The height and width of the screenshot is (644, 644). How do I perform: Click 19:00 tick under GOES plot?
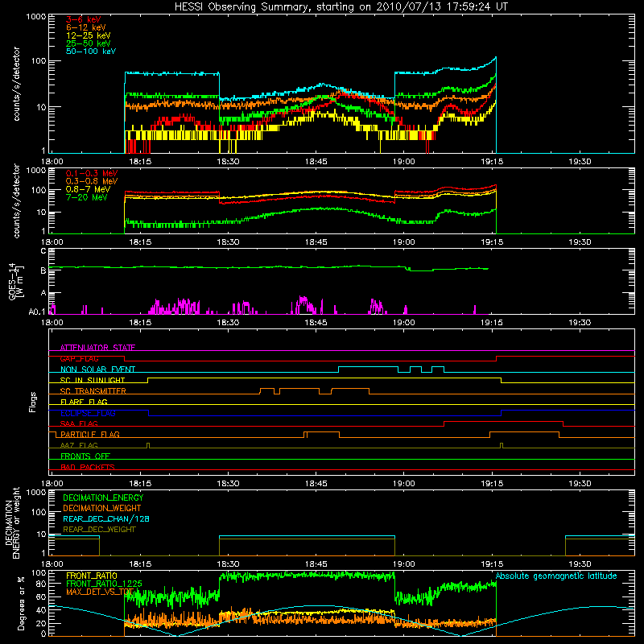pos(404,323)
